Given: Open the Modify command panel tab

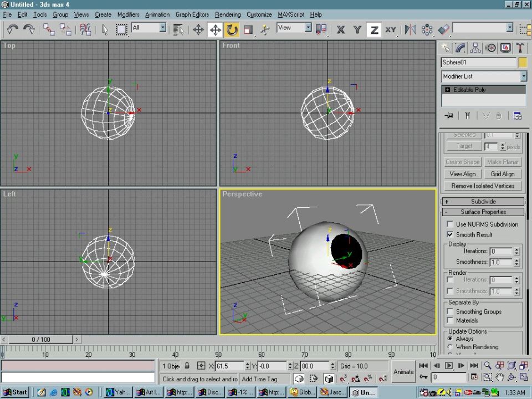Looking at the screenshot, I should [461, 48].
